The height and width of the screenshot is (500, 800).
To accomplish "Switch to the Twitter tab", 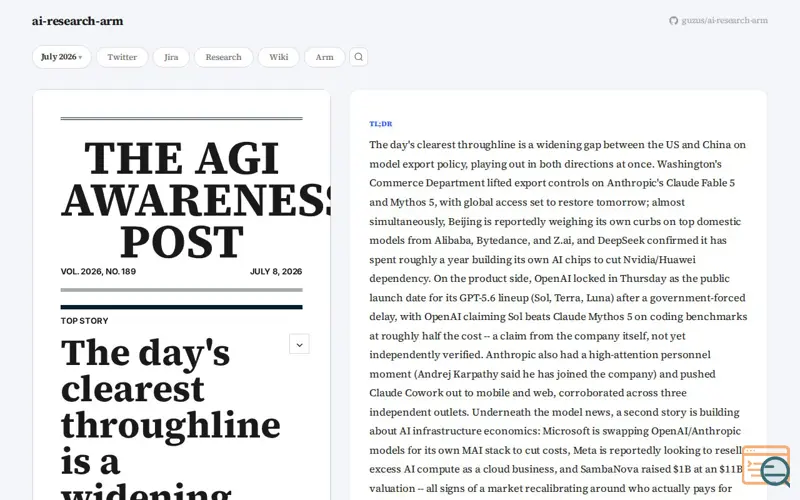I will 122,57.
